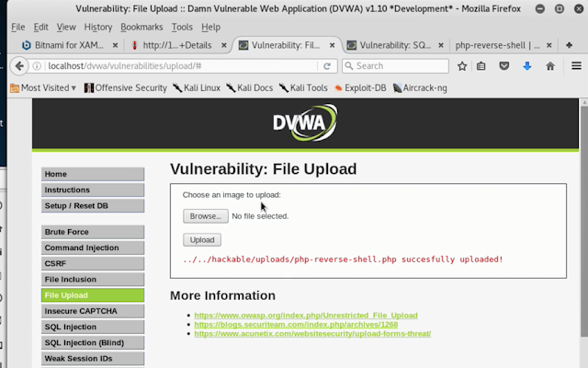Viewport: 588px width, 368px height.
Task: Open the CSRF vulnerability page
Action: pyautogui.click(x=93, y=264)
